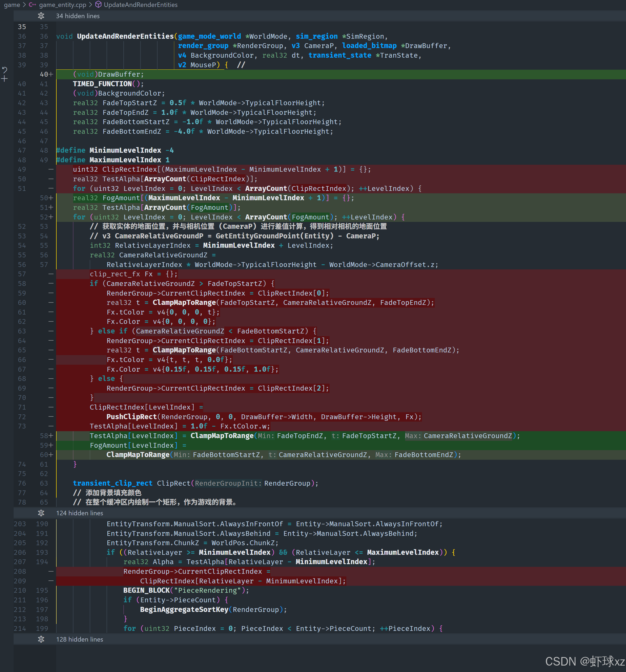This screenshot has width=626, height=672.
Task: Click TIMED_FUNCTION macro in the code
Action: [x=102, y=84]
